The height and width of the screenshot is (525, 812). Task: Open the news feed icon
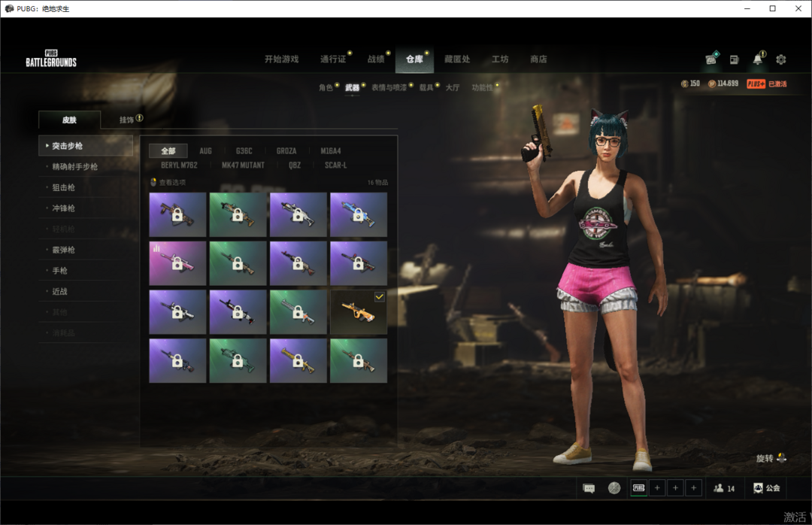734,59
